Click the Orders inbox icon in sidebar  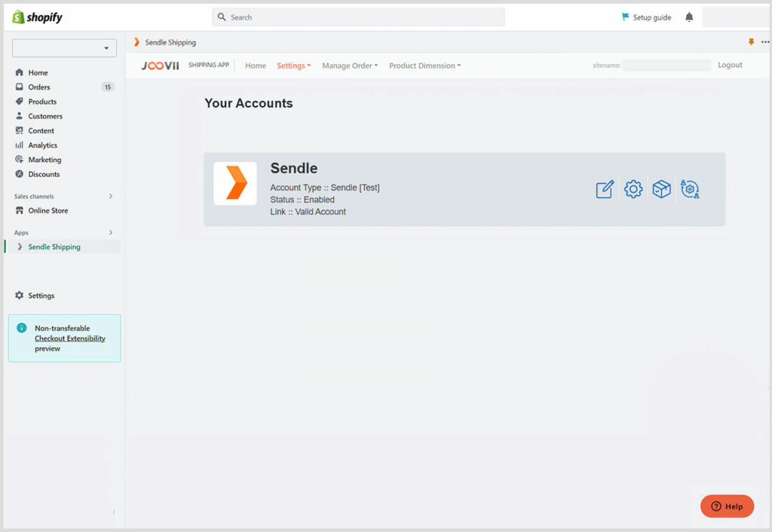pos(19,87)
